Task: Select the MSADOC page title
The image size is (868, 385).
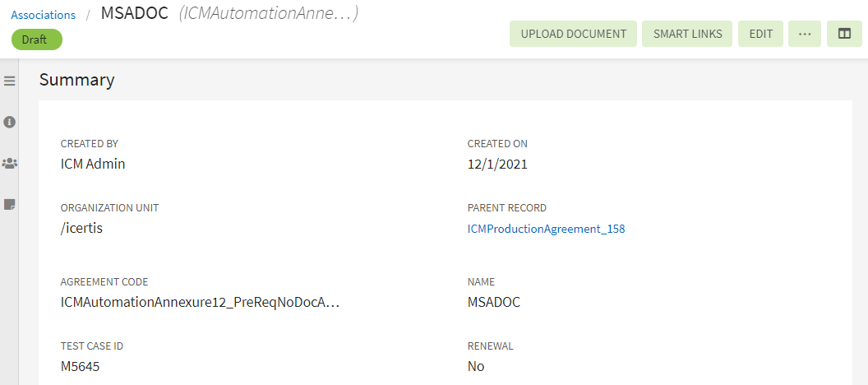Action: 134,14
